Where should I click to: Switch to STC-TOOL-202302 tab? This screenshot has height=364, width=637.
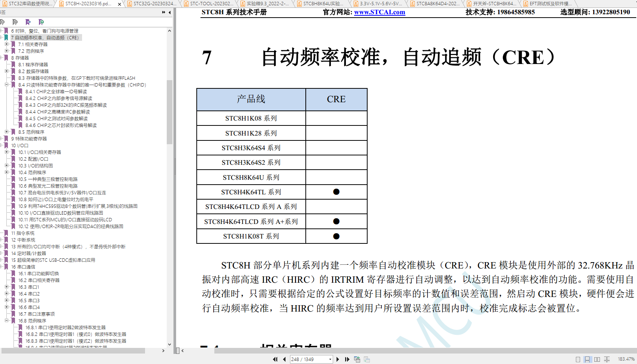point(208,4)
